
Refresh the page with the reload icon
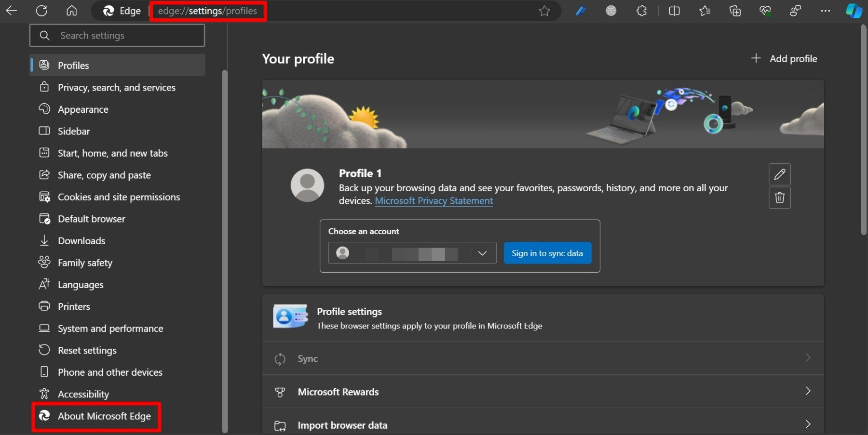pyautogui.click(x=42, y=11)
